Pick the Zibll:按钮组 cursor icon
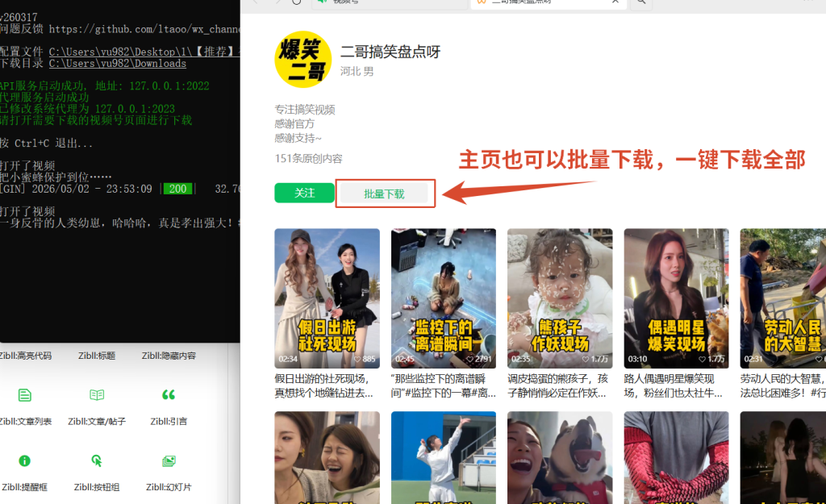826x504 pixels. (97, 460)
